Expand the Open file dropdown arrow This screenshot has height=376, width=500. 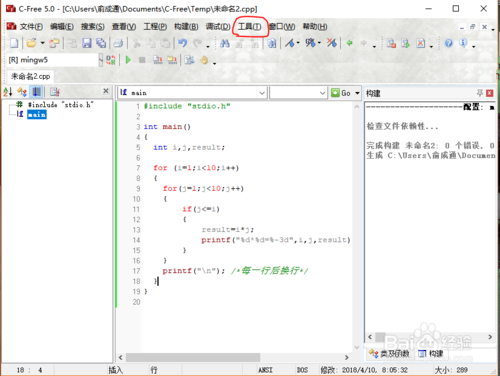click(42, 43)
